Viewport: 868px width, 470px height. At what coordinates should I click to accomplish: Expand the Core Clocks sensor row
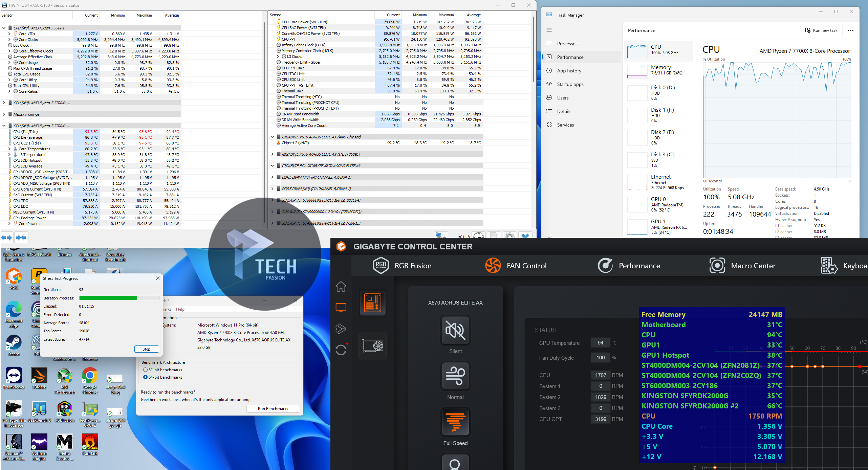coord(9,40)
